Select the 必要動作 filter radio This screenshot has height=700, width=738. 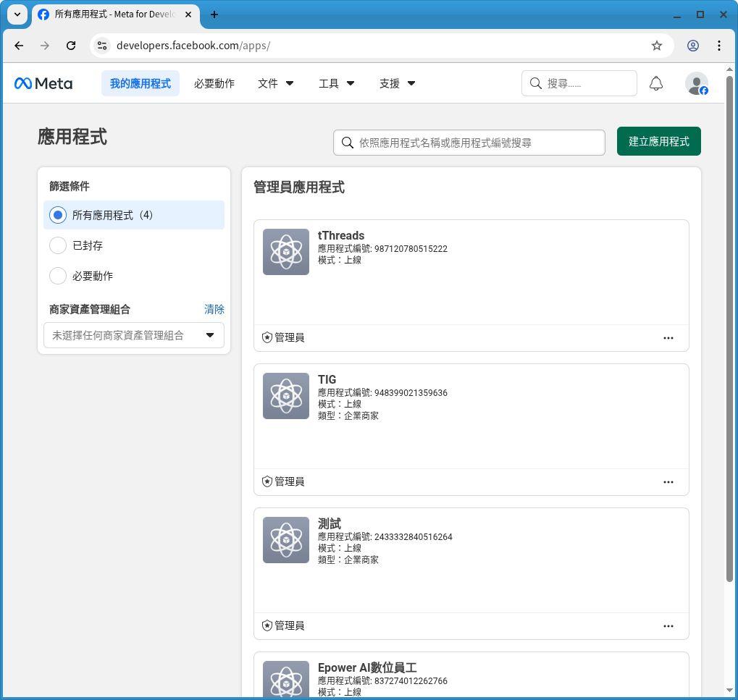(58, 276)
